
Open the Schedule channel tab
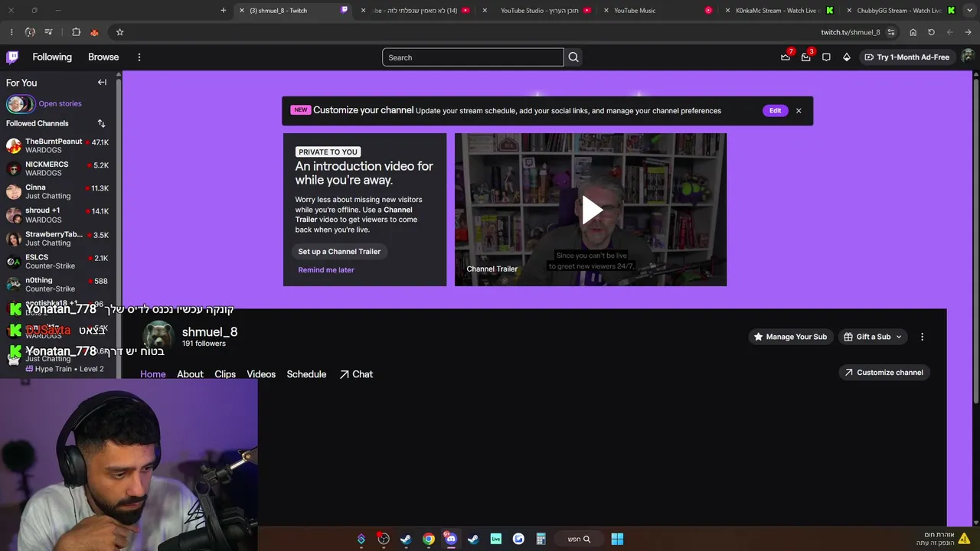[306, 374]
